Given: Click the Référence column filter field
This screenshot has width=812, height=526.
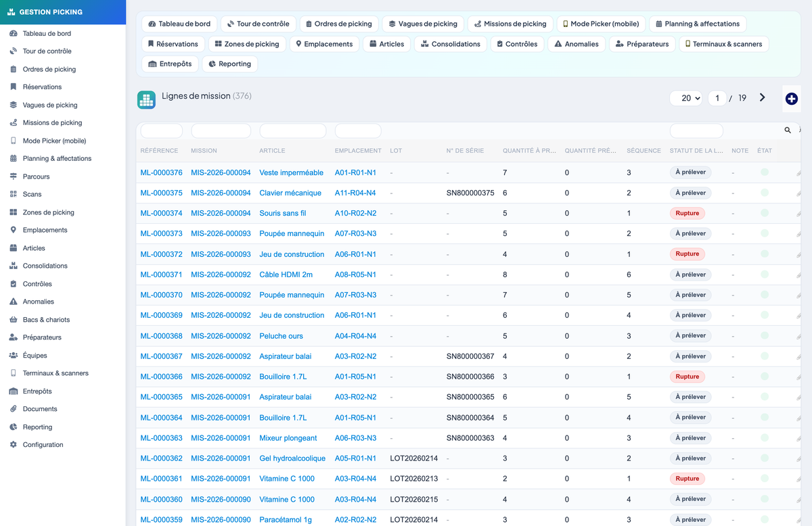Looking at the screenshot, I should [161, 130].
